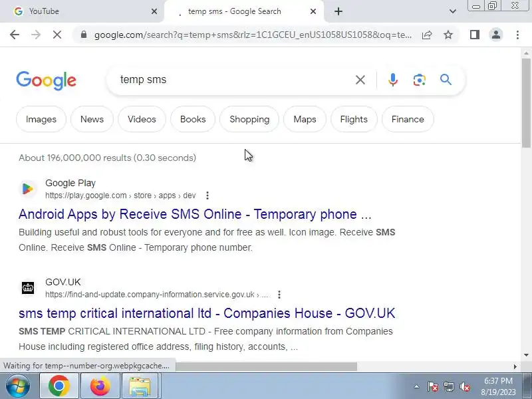This screenshot has width=532, height=399.
Task: Open more options for Google Play result
Action: coord(207,196)
